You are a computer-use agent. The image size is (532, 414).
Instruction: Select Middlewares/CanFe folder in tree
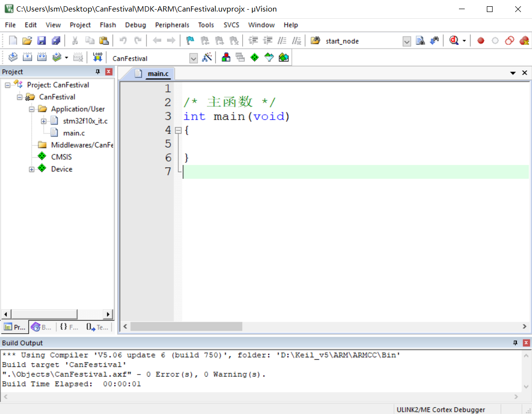pyautogui.click(x=82, y=145)
